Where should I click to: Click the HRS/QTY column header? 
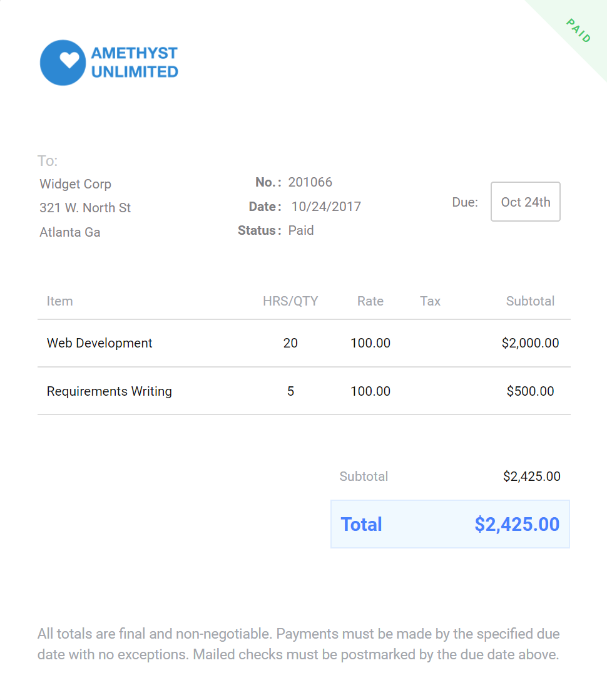[290, 301]
